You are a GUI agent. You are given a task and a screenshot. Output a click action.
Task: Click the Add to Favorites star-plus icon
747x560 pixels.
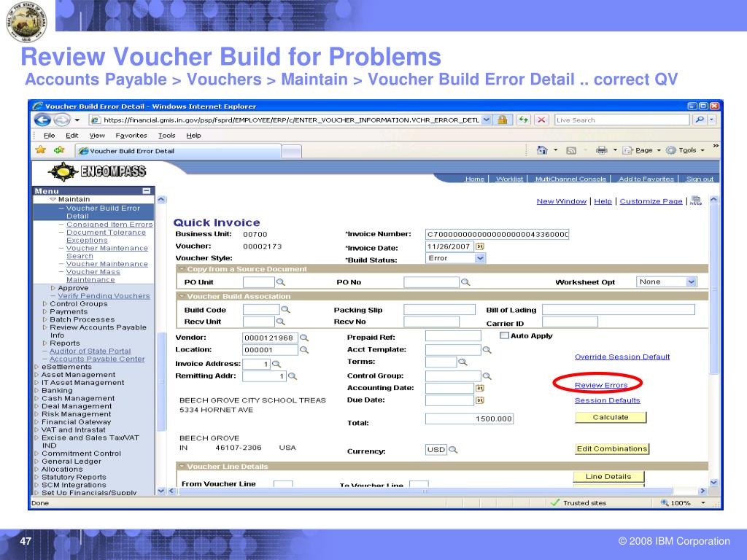point(59,150)
